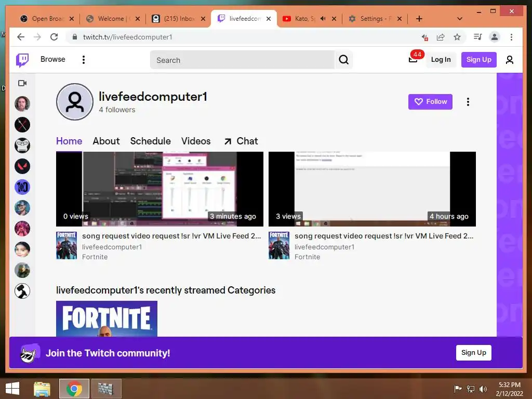
Task: Close the livefeedcomputer1 tab
Action: coord(269,19)
